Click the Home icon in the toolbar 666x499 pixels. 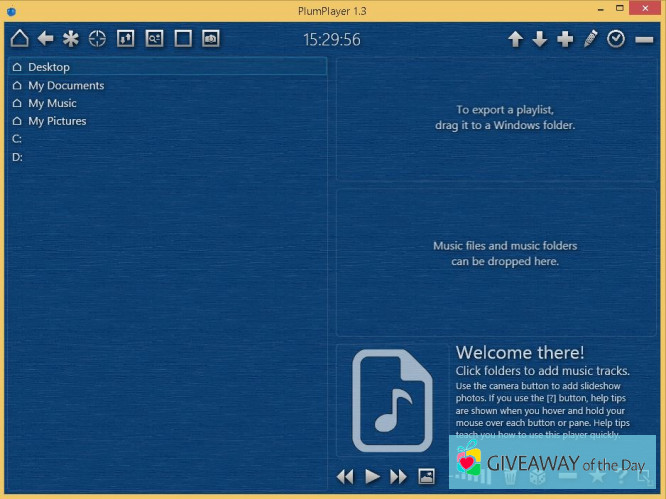point(19,39)
